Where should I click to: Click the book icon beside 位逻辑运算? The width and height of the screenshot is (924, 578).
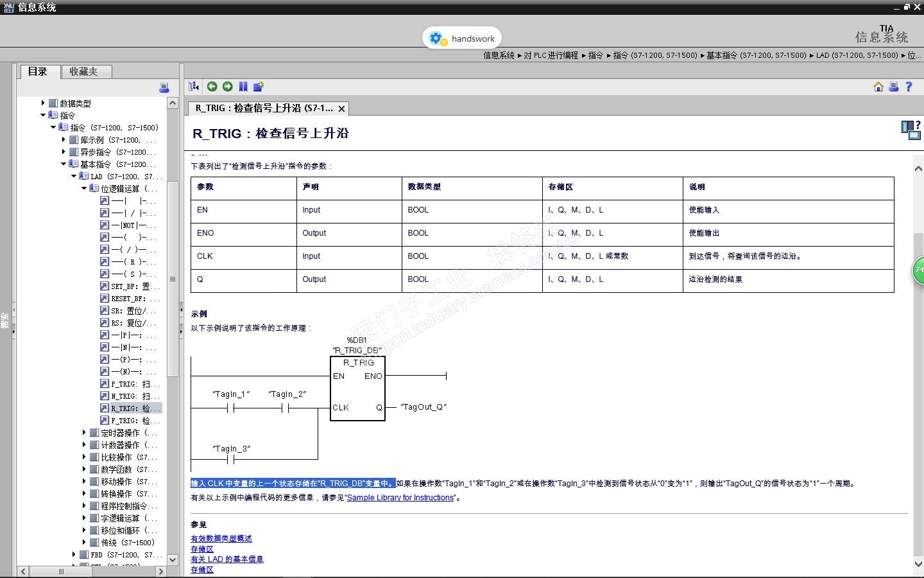tap(94, 188)
